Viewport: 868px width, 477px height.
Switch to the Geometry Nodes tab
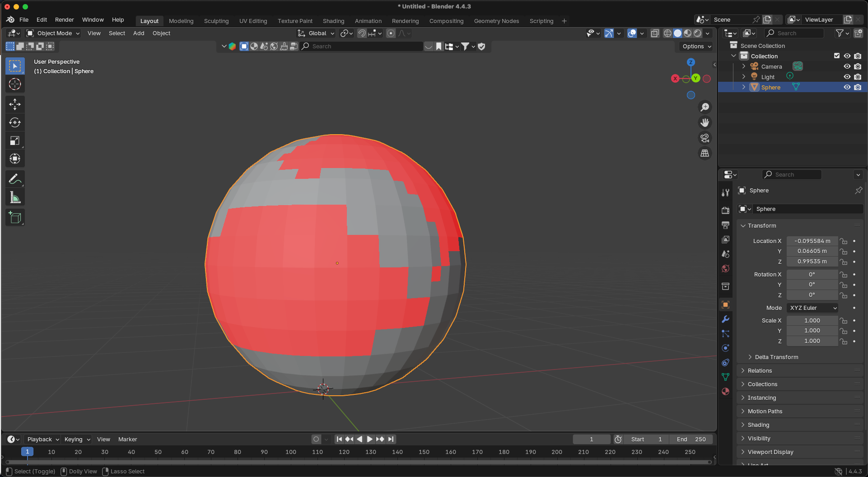coord(496,21)
